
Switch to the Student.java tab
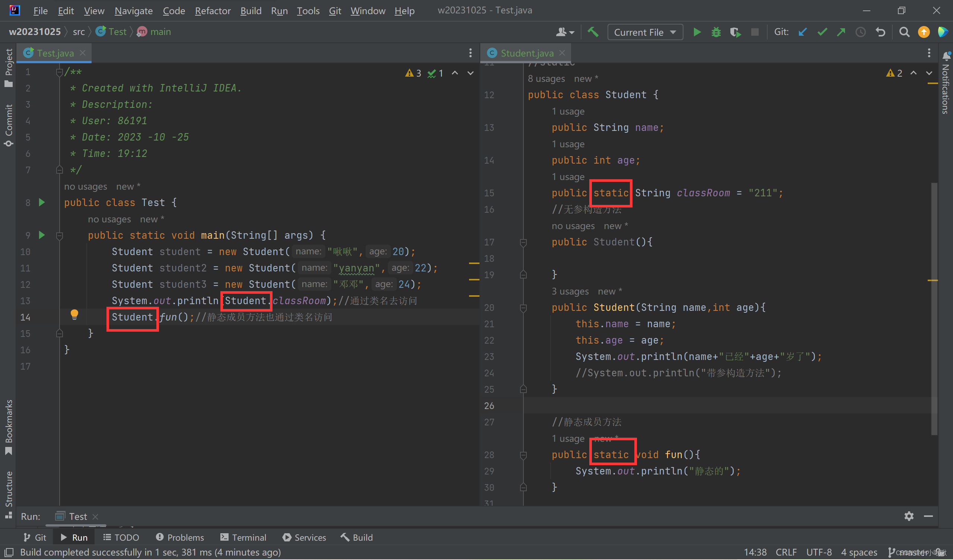pyautogui.click(x=526, y=53)
